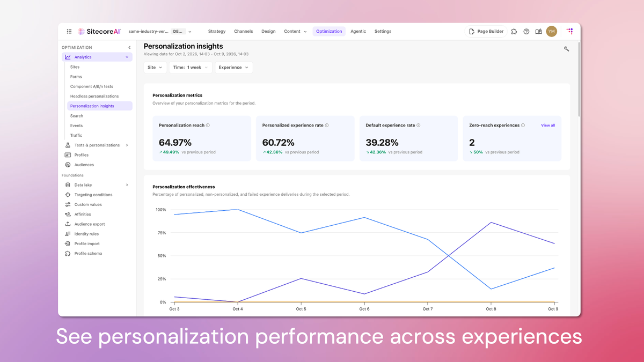Click the Analytics chart icon in sidebar
This screenshot has height=362, width=644.
[x=68, y=57]
